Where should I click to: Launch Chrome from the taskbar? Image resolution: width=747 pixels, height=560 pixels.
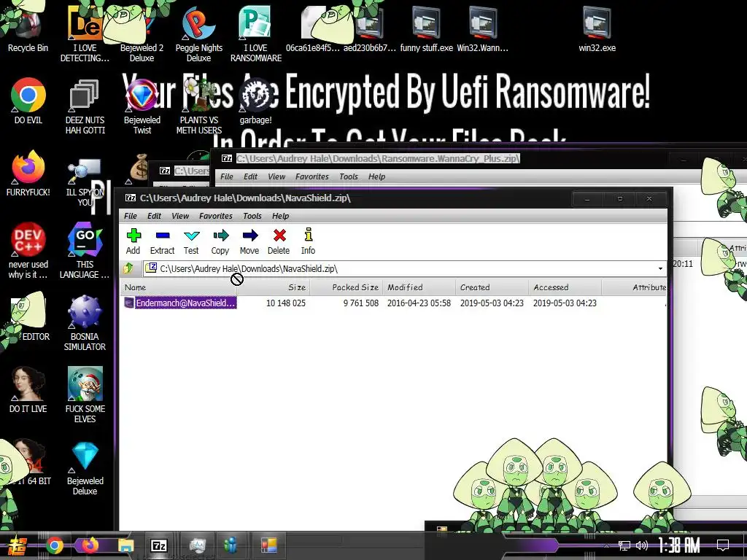tap(54, 545)
